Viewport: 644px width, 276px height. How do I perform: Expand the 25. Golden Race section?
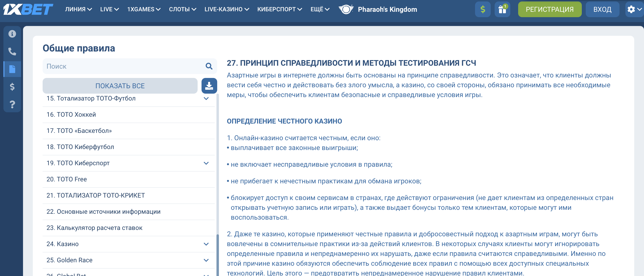[x=206, y=260]
